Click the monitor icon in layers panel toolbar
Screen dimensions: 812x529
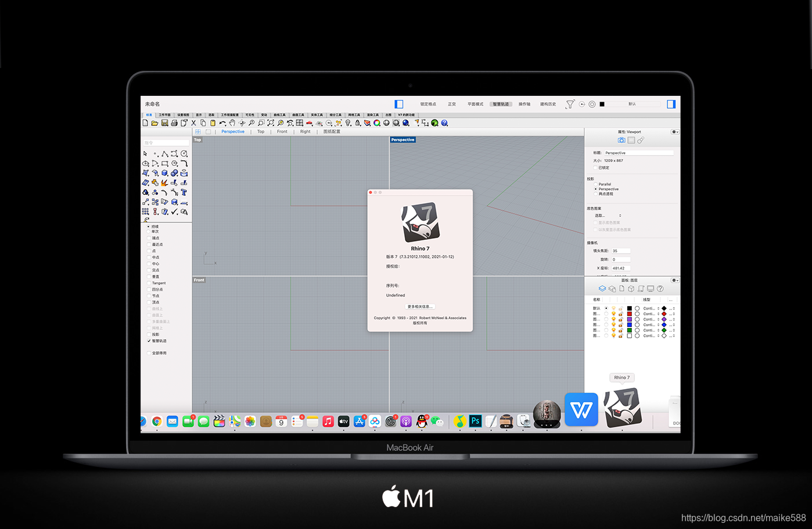[x=651, y=289]
